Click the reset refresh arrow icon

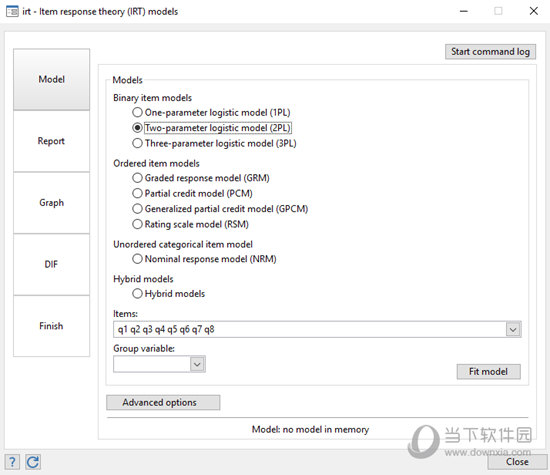click(33, 462)
